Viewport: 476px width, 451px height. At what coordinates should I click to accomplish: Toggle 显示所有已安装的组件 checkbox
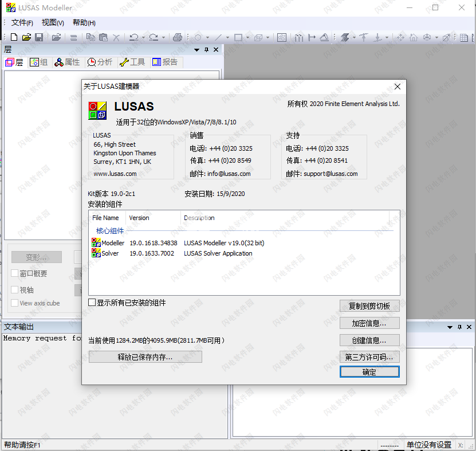pos(92,303)
